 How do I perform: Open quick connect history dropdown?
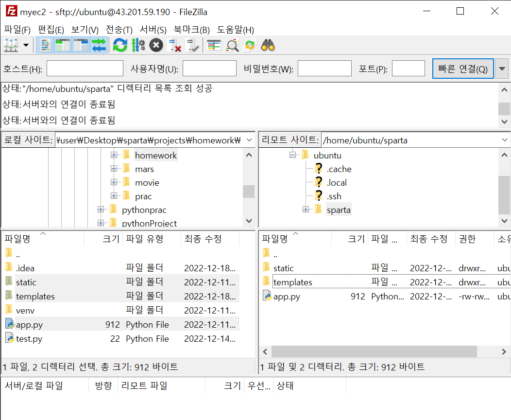tap(502, 69)
